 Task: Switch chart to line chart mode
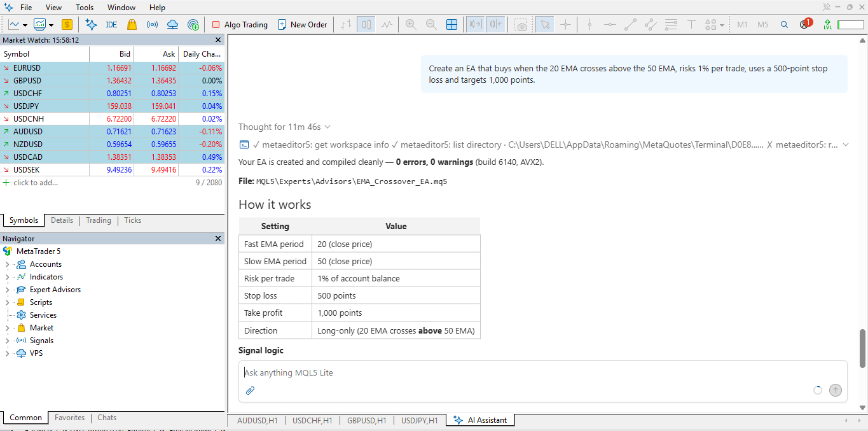tap(387, 25)
